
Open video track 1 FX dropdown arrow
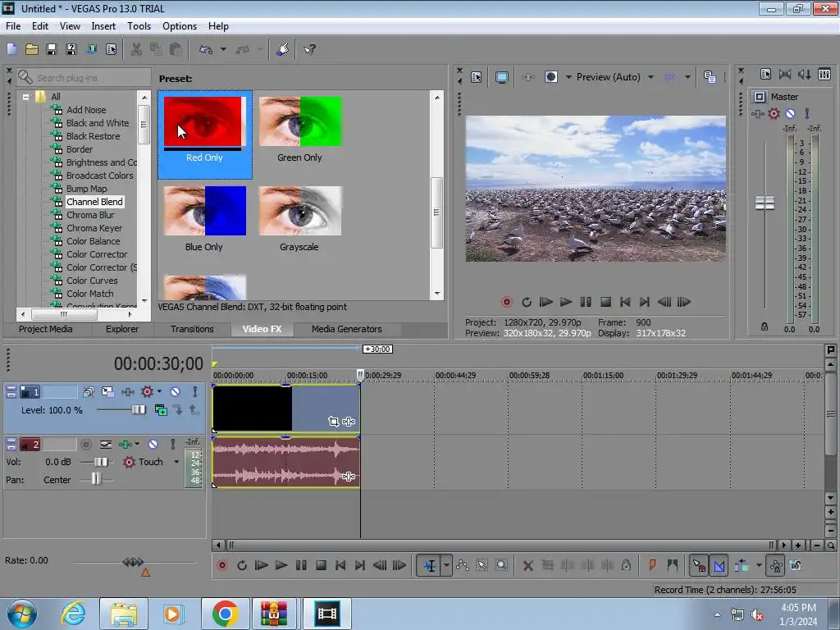click(x=159, y=391)
